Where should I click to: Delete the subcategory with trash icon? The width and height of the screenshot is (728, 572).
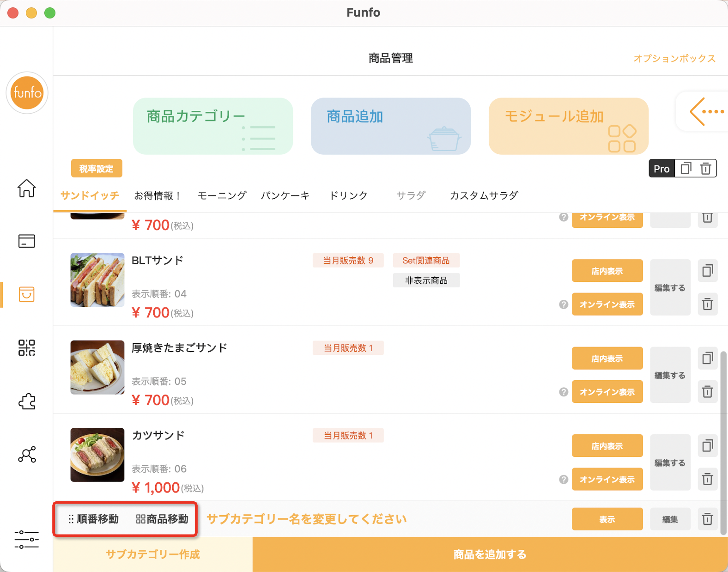(707, 519)
